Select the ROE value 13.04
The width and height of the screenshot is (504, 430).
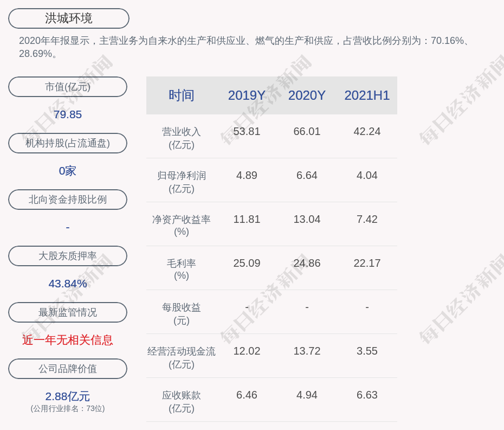(307, 220)
